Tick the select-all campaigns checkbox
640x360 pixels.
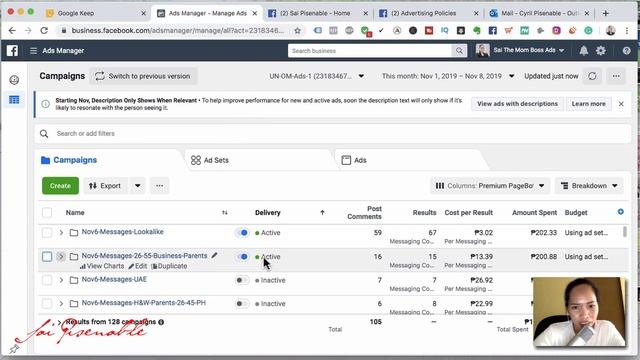[47, 213]
